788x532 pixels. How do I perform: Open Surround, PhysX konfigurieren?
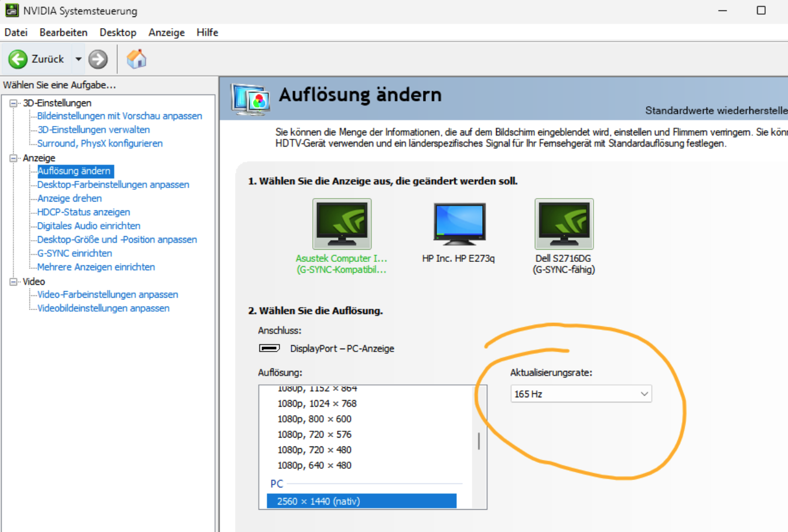[100, 143]
